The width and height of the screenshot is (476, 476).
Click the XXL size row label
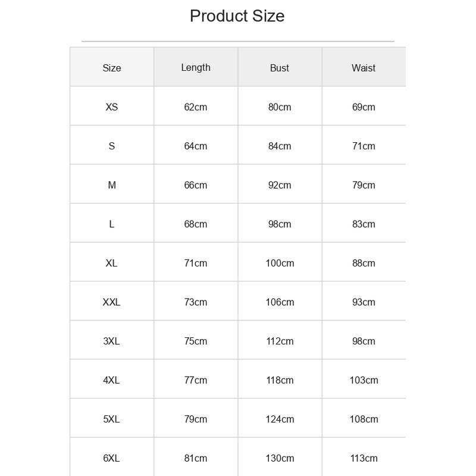[x=111, y=302]
